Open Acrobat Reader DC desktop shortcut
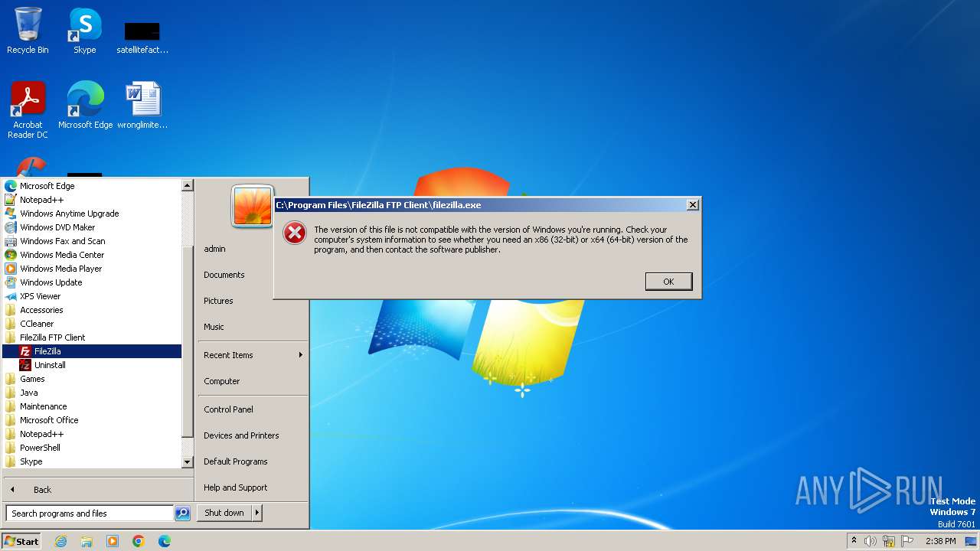Viewport: 980px width, 551px height. coord(28,109)
